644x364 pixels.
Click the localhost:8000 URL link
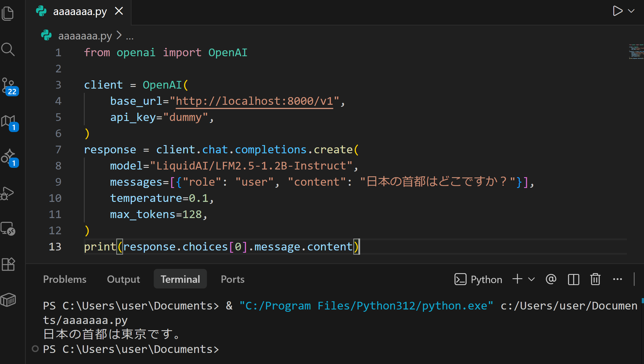click(254, 101)
